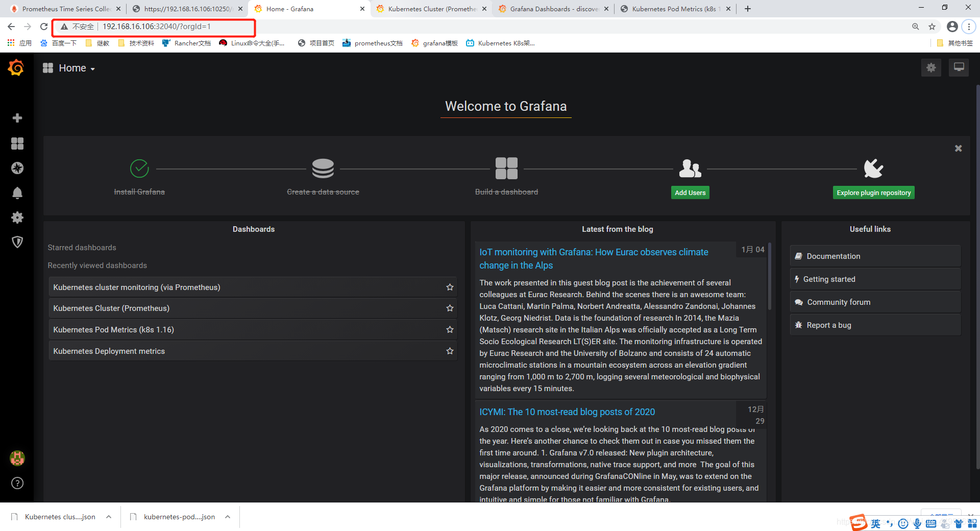Click the Build a dashboard grid icon

(x=506, y=168)
